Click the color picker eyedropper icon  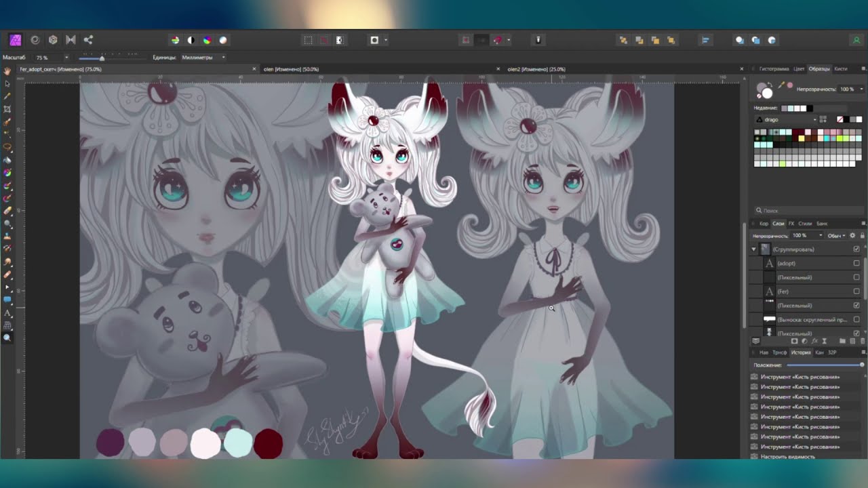782,85
